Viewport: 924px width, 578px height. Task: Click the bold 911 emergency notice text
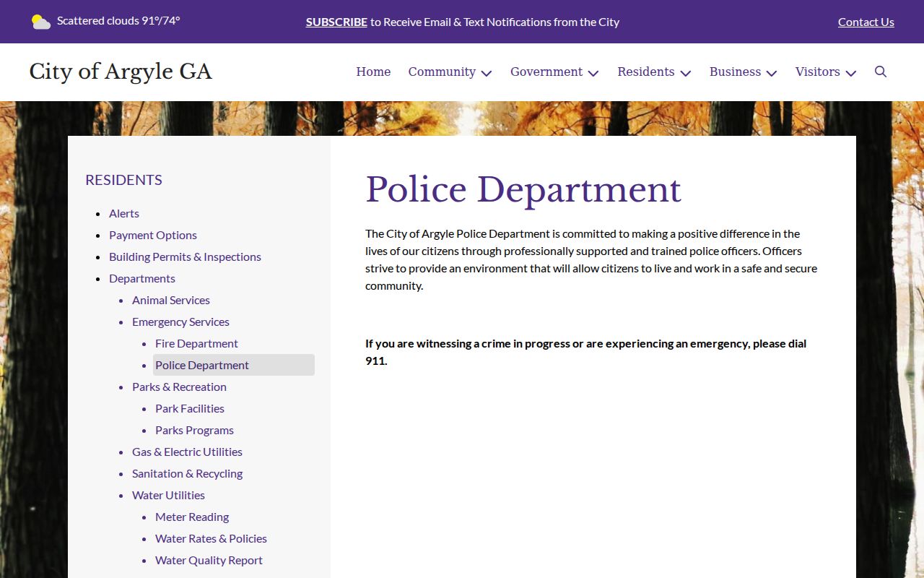pos(585,352)
